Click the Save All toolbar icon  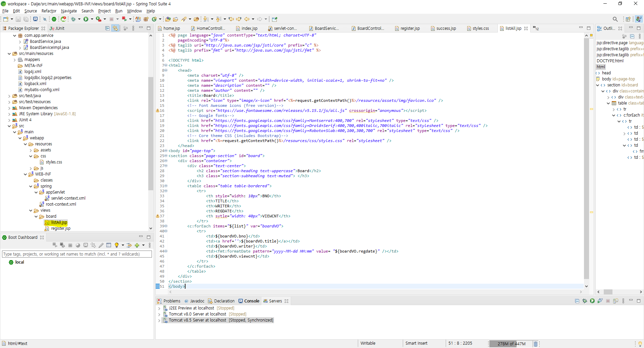(25, 19)
